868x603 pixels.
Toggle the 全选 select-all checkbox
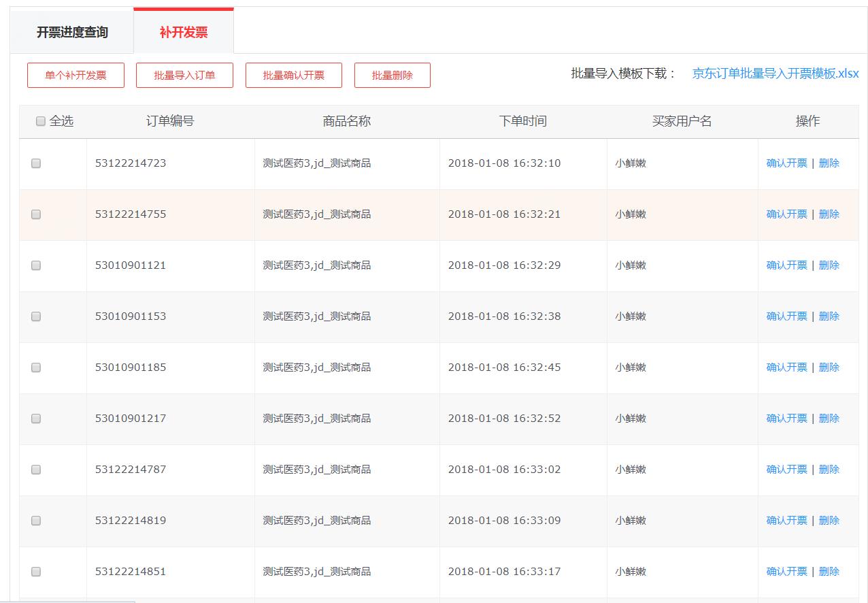pos(41,121)
